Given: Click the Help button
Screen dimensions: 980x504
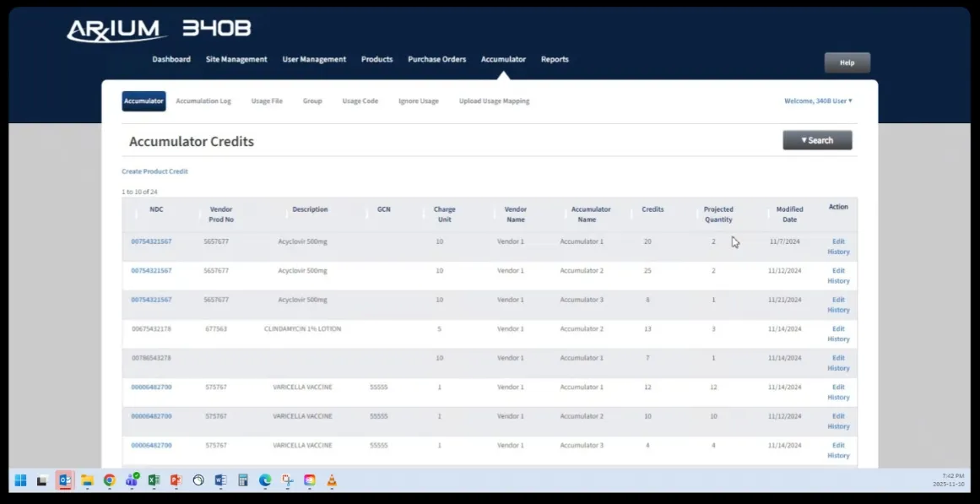Looking at the screenshot, I should point(847,62).
